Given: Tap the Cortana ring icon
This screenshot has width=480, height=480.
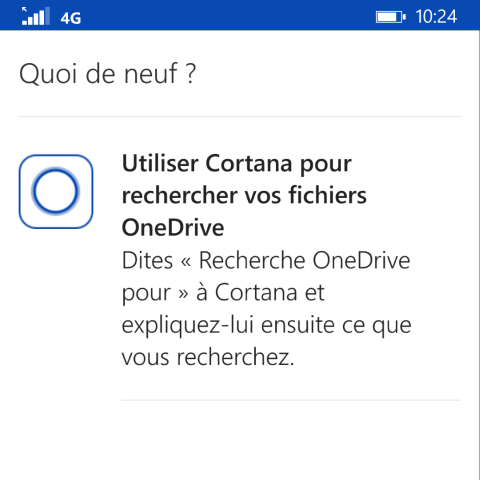Looking at the screenshot, I should [56, 191].
